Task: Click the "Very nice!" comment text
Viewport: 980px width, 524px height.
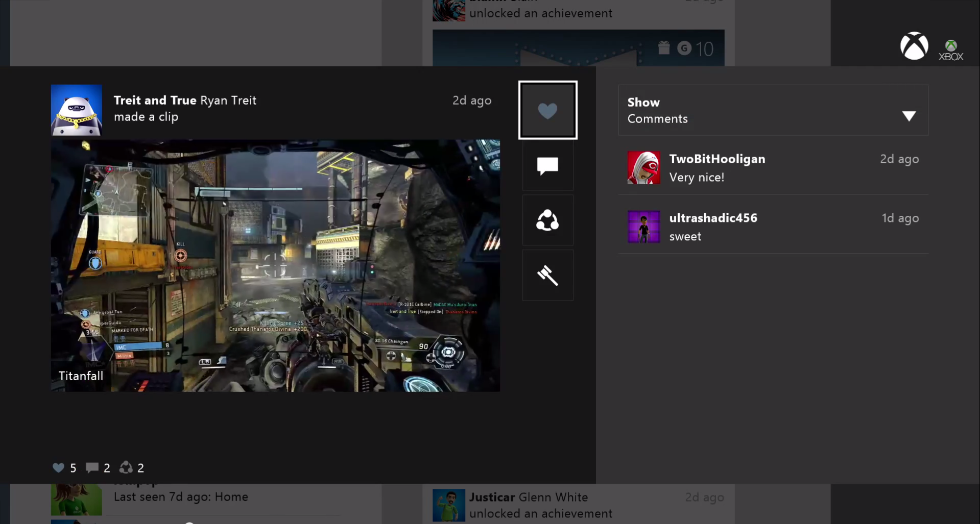Action: coord(697,178)
